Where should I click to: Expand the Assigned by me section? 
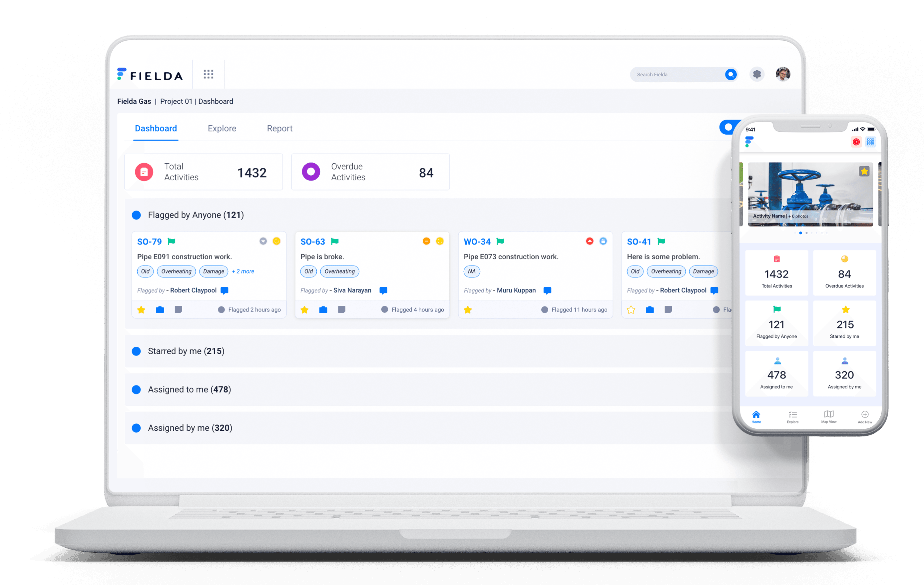[190, 428]
